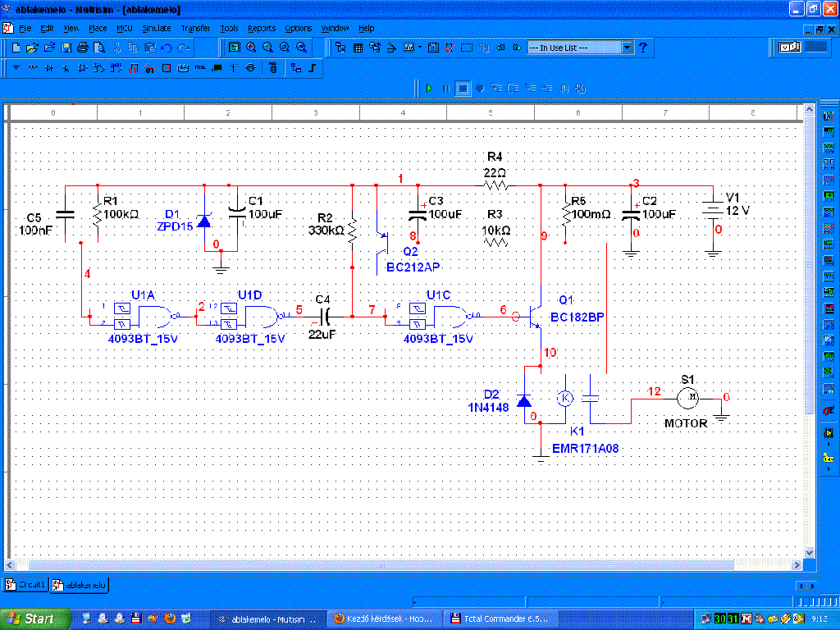Open the Simulate menu
Screen dimensions: 840x630
(x=157, y=29)
